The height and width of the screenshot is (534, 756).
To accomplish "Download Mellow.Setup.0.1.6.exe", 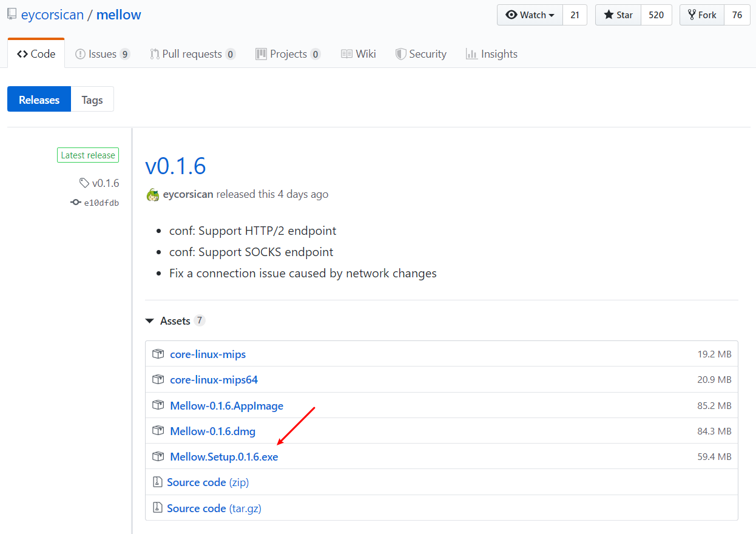I will [x=224, y=457].
